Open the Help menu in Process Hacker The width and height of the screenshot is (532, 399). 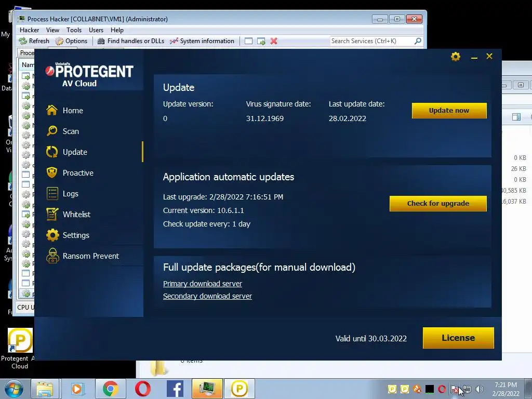(117, 30)
